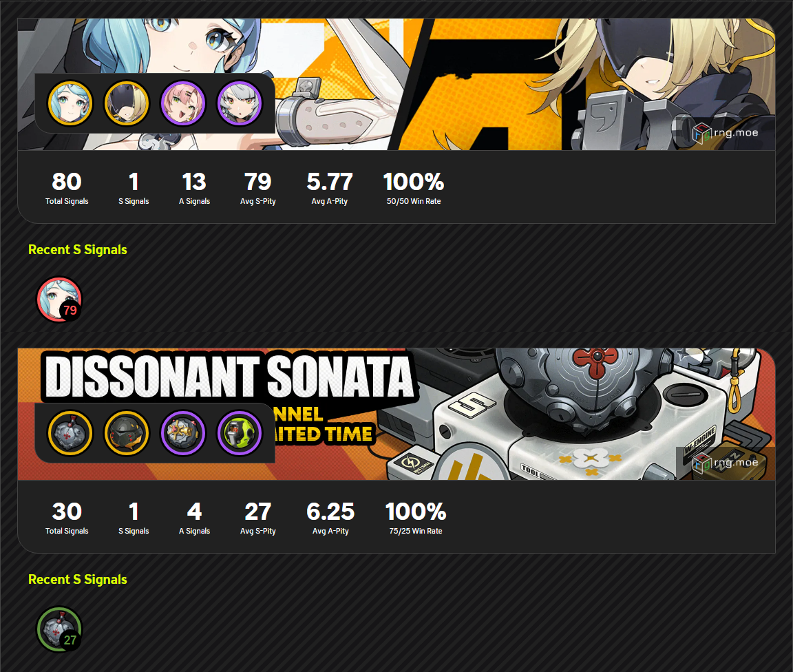Click the rng.moe logo on agent banner
Screen dimensions: 793x672
click(726, 133)
